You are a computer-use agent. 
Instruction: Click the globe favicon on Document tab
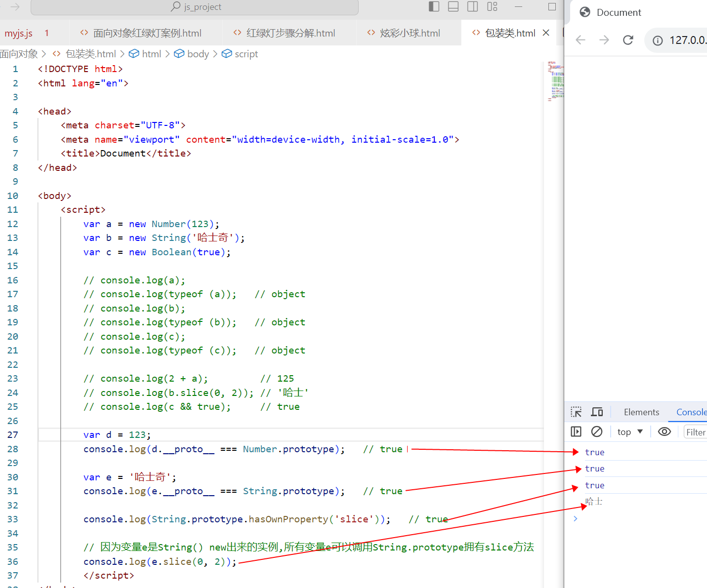pyautogui.click(x=585, y=12)
